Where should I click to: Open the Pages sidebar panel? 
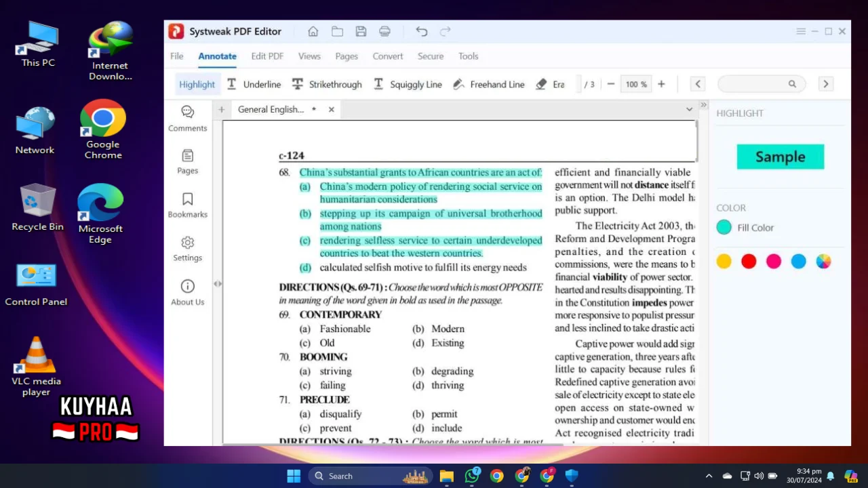(x=188, y=162)
